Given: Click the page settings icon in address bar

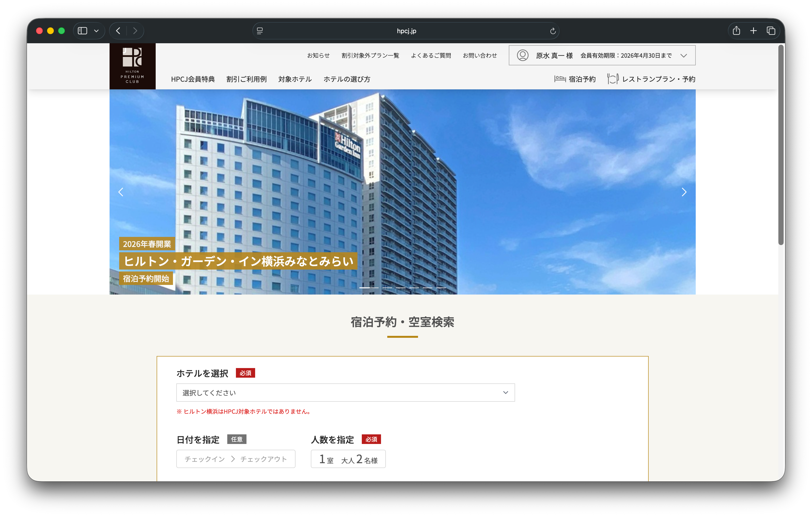Looking at the screenshot, I should coord(260,31).
